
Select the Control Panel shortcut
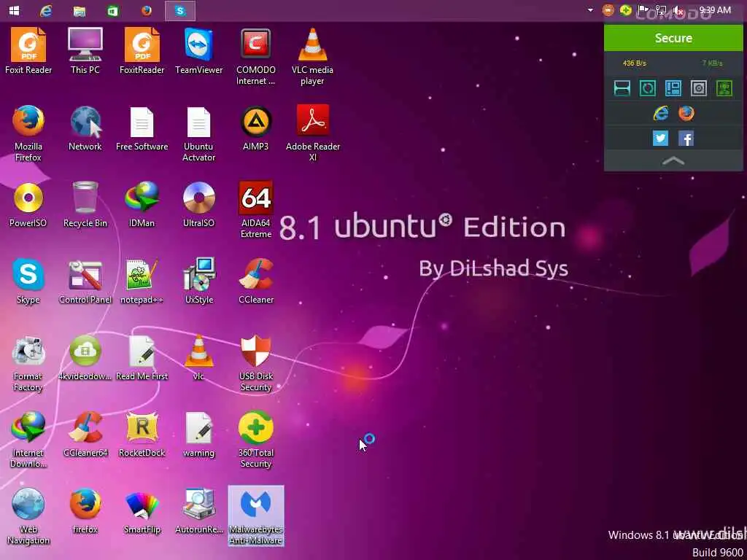pos(85,281)
